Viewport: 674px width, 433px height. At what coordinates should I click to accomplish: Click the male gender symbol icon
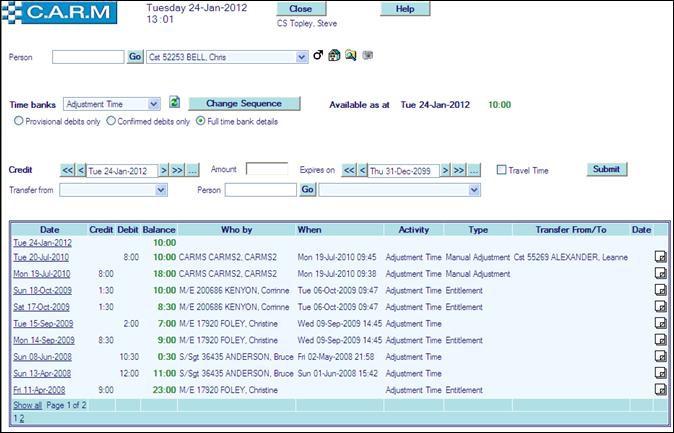tap(319, 57)
